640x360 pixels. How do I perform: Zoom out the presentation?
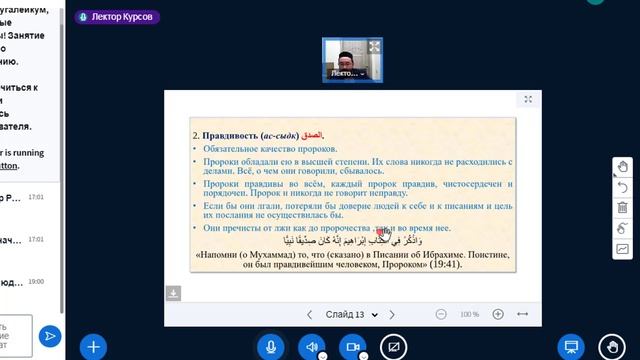(x=441, y=314)
